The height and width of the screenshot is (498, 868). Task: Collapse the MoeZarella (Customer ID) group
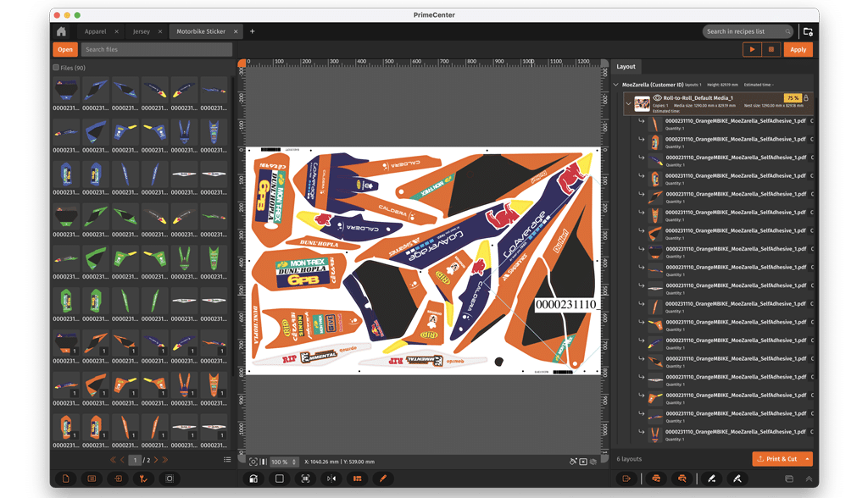[x=616, y=85]
